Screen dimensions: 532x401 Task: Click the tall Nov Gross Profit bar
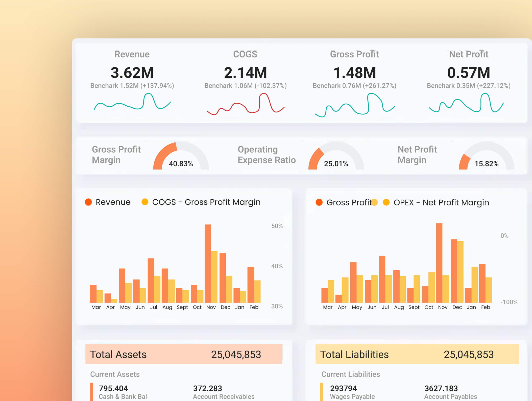(439, 263)
